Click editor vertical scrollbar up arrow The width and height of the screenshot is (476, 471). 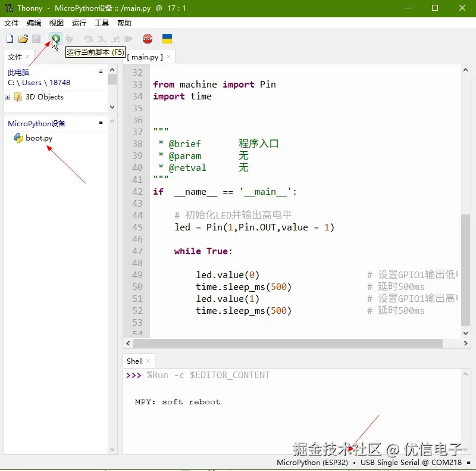pyautogui.click(x=465, y=70)
